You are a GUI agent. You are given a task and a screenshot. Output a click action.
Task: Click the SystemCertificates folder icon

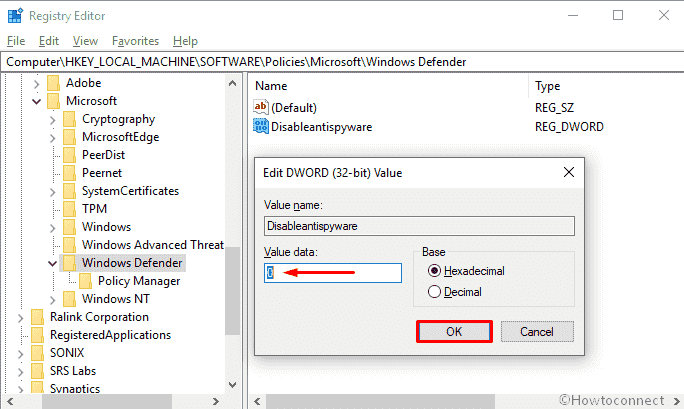coord(69,191)
